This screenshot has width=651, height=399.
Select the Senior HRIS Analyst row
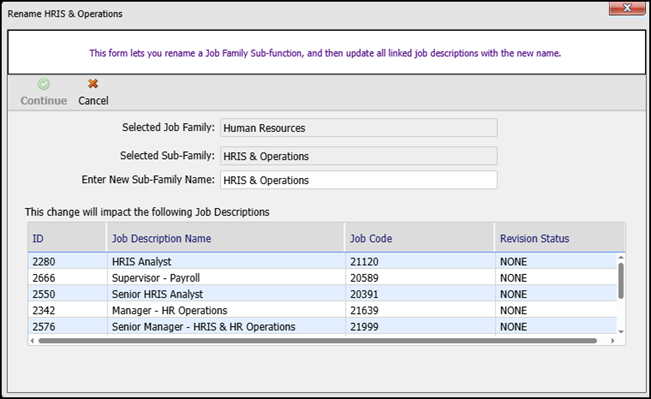click(323, 294)
